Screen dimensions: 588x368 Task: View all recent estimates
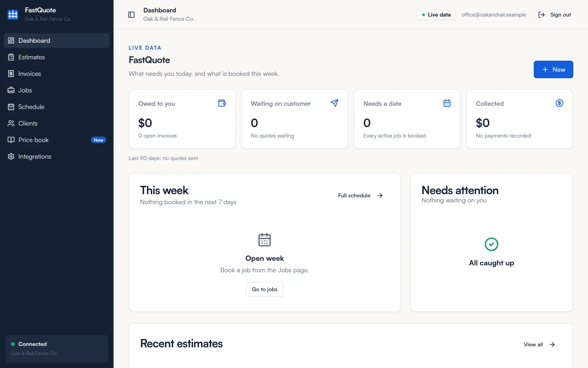point(539,344)
